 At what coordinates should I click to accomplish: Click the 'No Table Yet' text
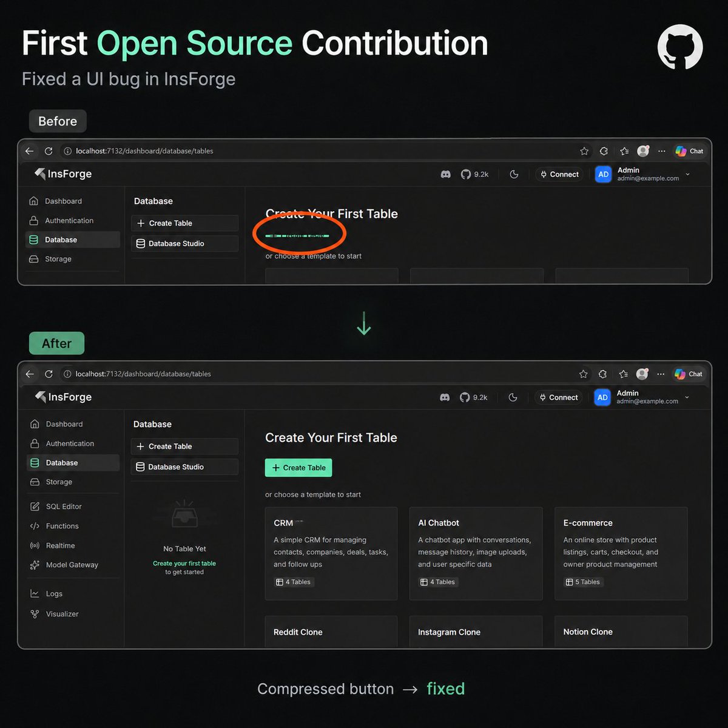pos(184,549)
